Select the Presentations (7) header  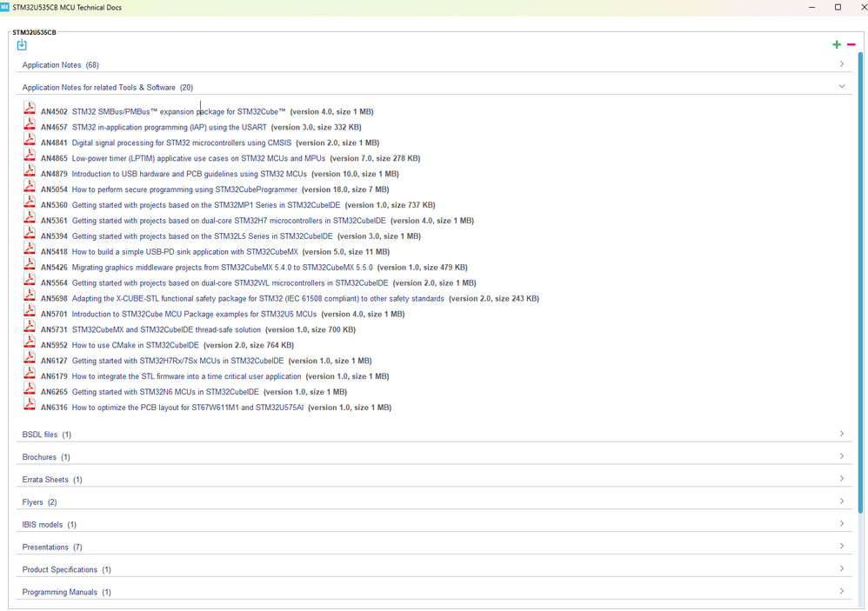tap(52, 547)
